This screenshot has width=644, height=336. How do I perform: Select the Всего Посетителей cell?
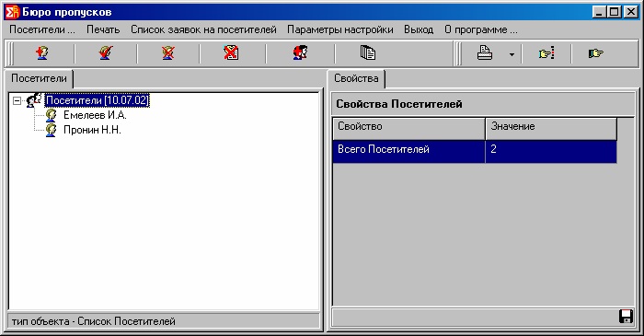click(409, 152)
